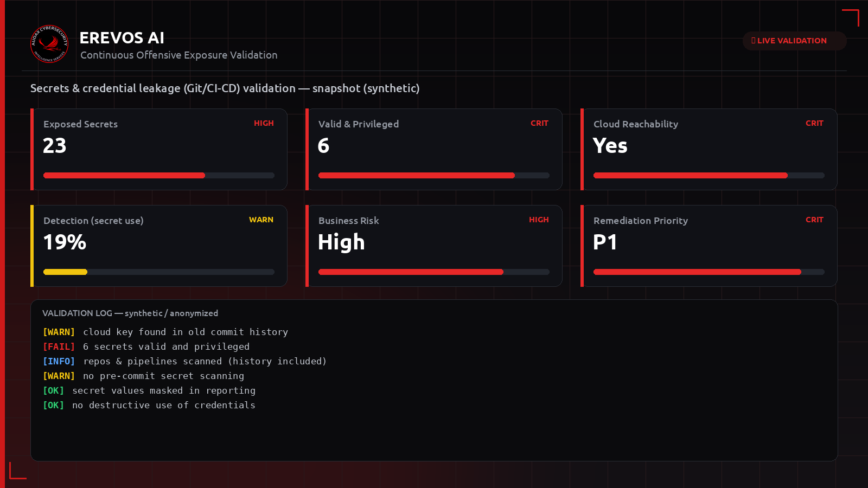Open the Cloud Reachability card label

click(636, 124)
